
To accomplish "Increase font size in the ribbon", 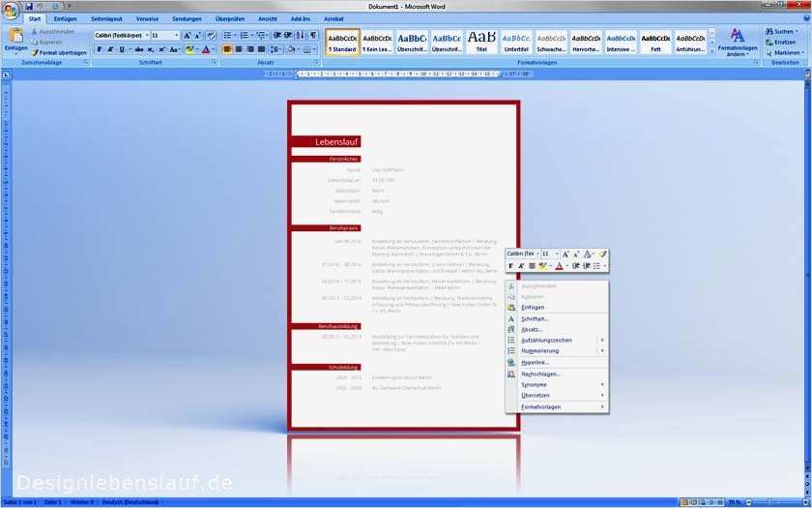I will [187, 36].
